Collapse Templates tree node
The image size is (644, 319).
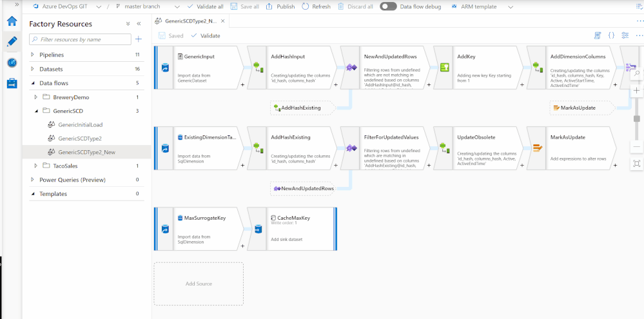click(32, 194)
